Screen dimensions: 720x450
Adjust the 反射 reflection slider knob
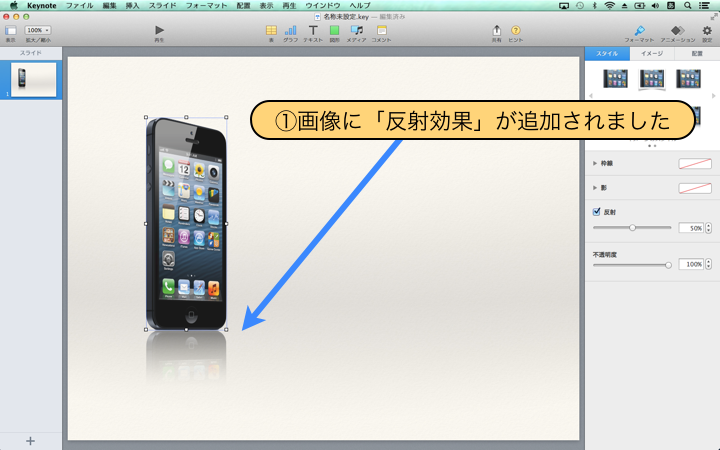pos(632,228)
